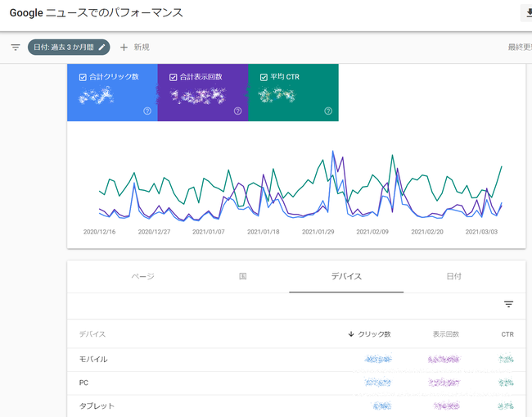Select the PC device row
Viewport: 532px width, 417px height.
(x=296, y=383)
